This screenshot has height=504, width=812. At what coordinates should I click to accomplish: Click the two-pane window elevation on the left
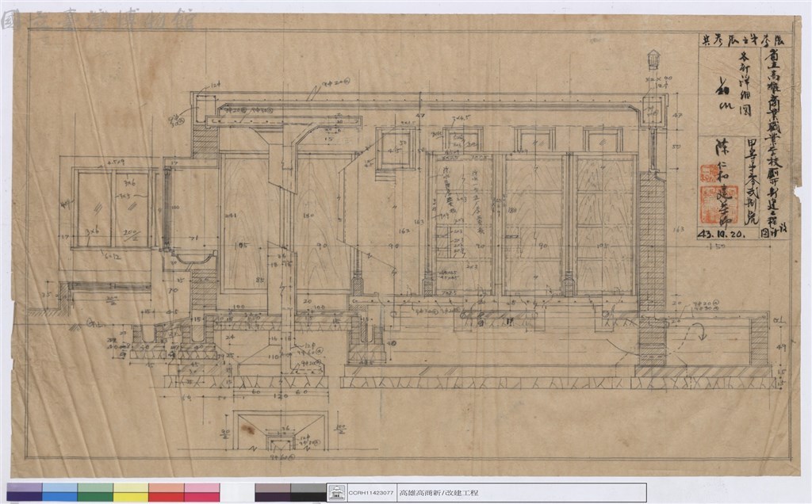coord(113,207)
